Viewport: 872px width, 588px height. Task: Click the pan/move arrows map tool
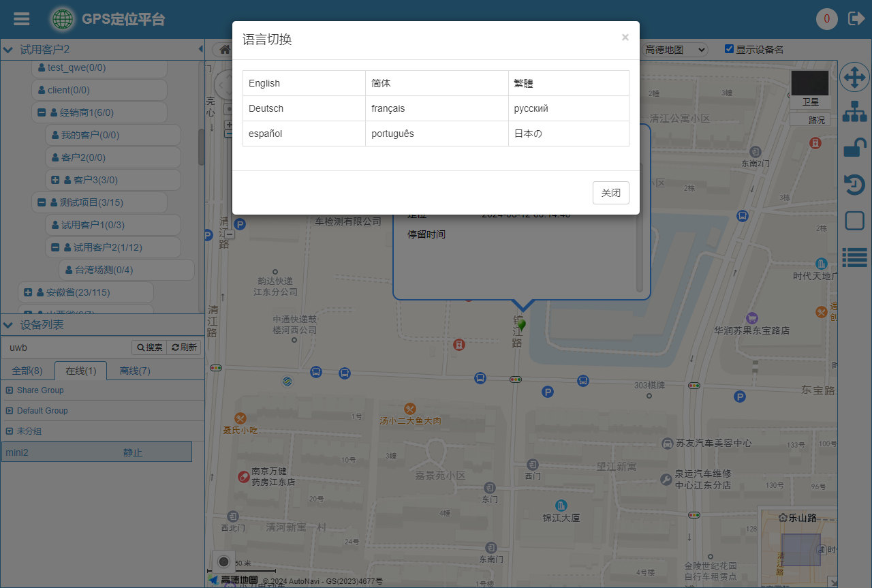(x=854, y=78)
